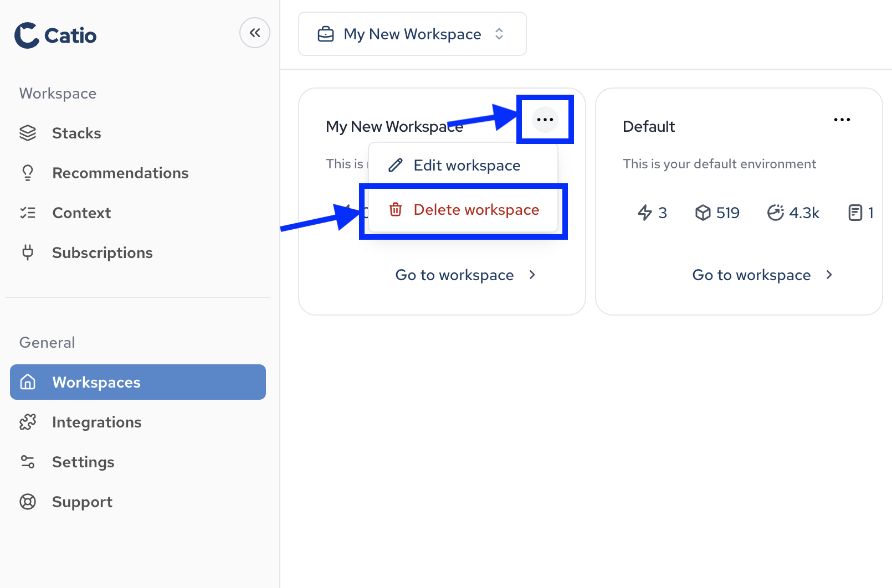Open Recommendations via the lightbulb icon
Image resolution: width=892 pixels, height=588 pixels.
pos(27,173)
